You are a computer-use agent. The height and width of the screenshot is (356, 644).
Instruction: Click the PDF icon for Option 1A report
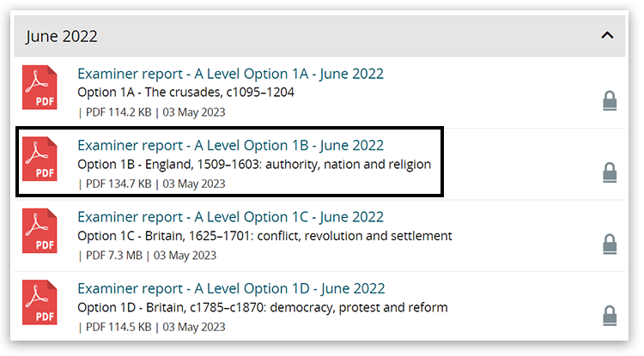[39, 87]
